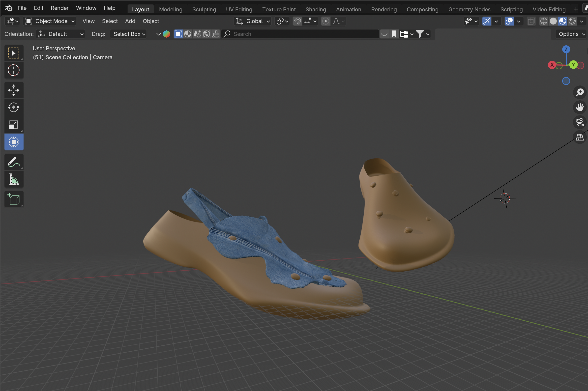The image size is (588, 391).
Task: Toggle camera view in the viewport
Action: 580,122
